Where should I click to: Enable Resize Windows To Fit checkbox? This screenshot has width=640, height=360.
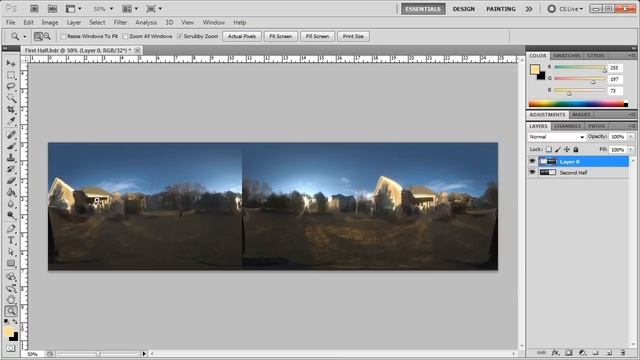63,36
